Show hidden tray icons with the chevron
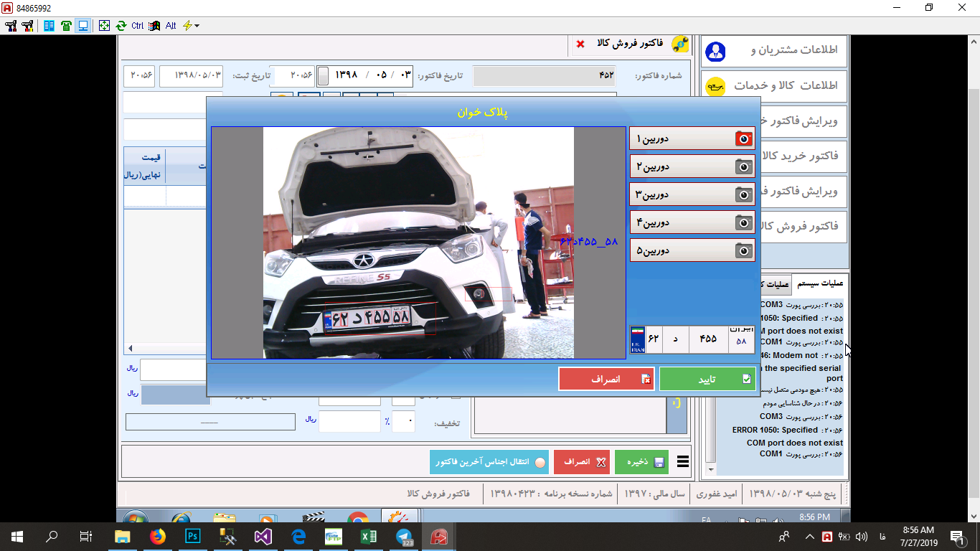Image resolution: width=980 pixels, height=551 pixels. coord(809,537)
